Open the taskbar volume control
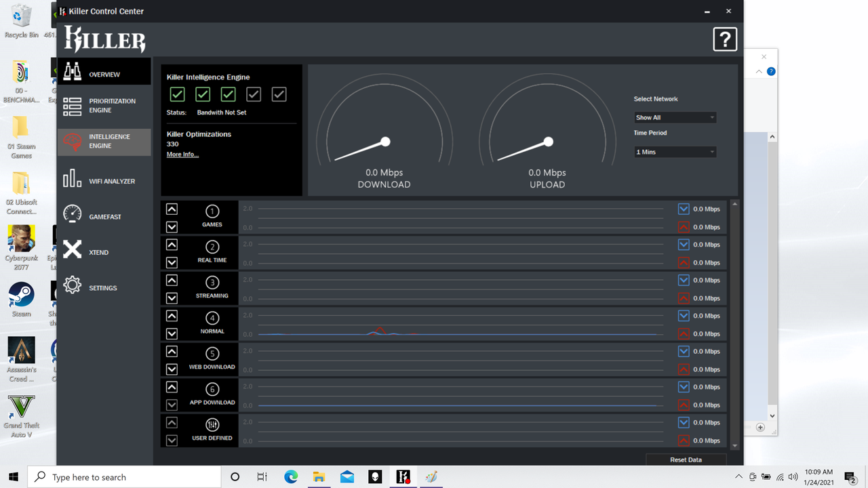The height and width of the screenshot is (488, 868). coord(793,477)
